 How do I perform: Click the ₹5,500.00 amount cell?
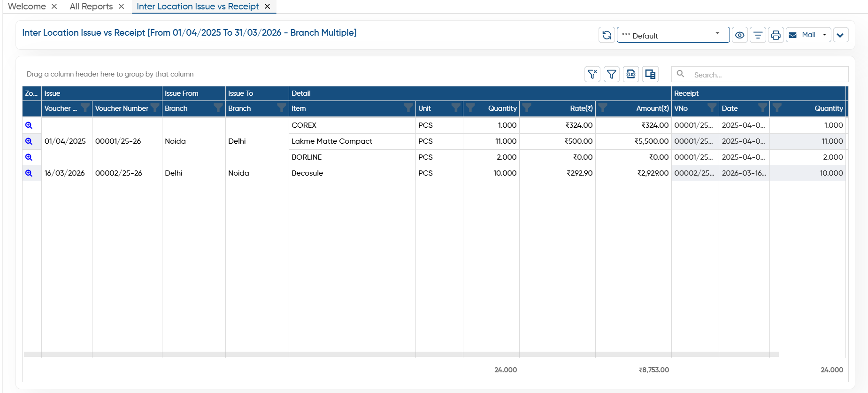coord(633,141)
